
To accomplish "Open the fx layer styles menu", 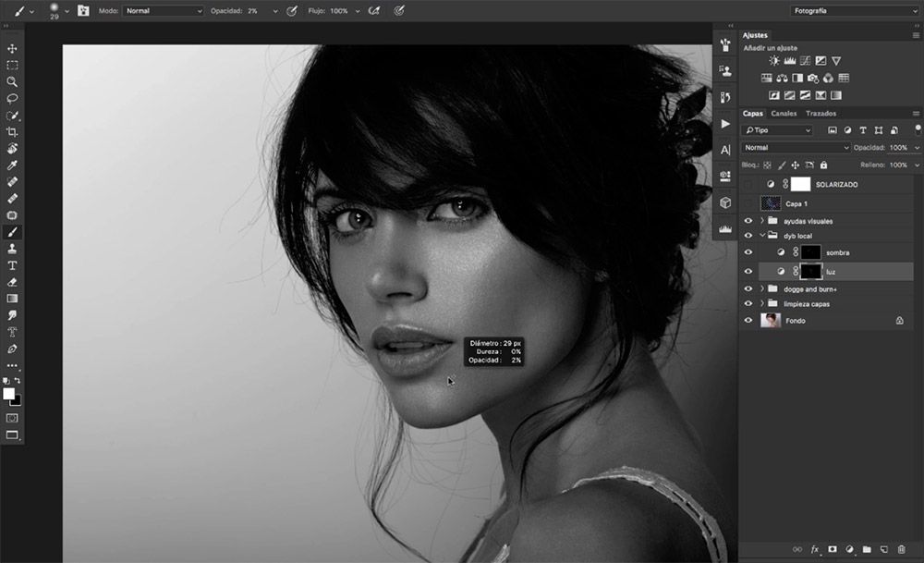I will [815, 549].
